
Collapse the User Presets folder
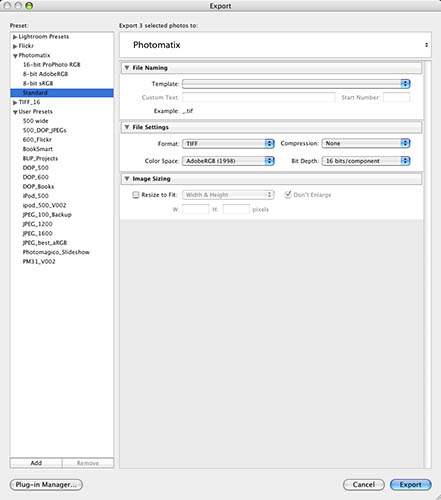coord(15,112)
